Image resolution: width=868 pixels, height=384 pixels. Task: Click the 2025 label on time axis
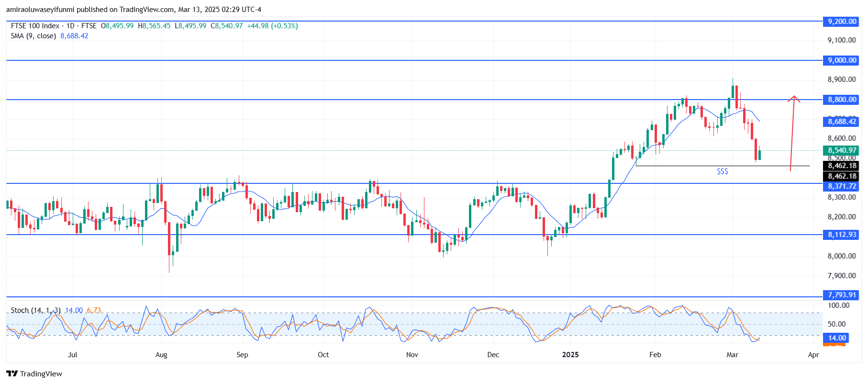[570, 355]
